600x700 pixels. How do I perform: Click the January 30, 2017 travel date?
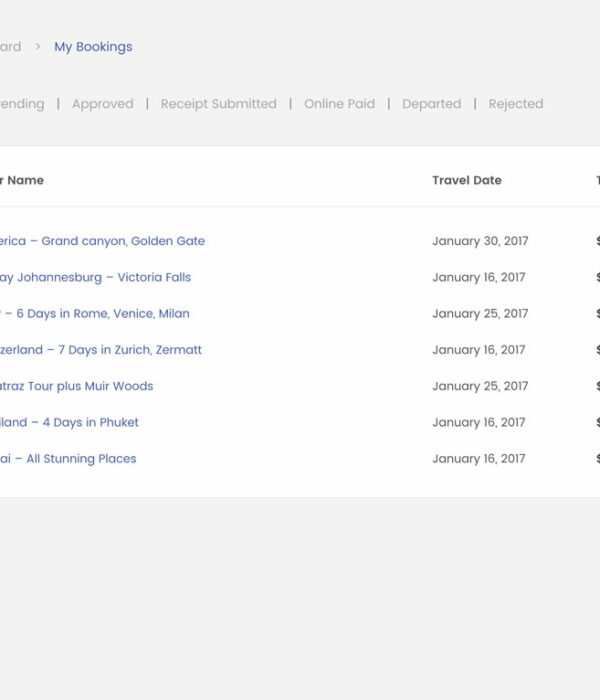(x=480, y=241)
